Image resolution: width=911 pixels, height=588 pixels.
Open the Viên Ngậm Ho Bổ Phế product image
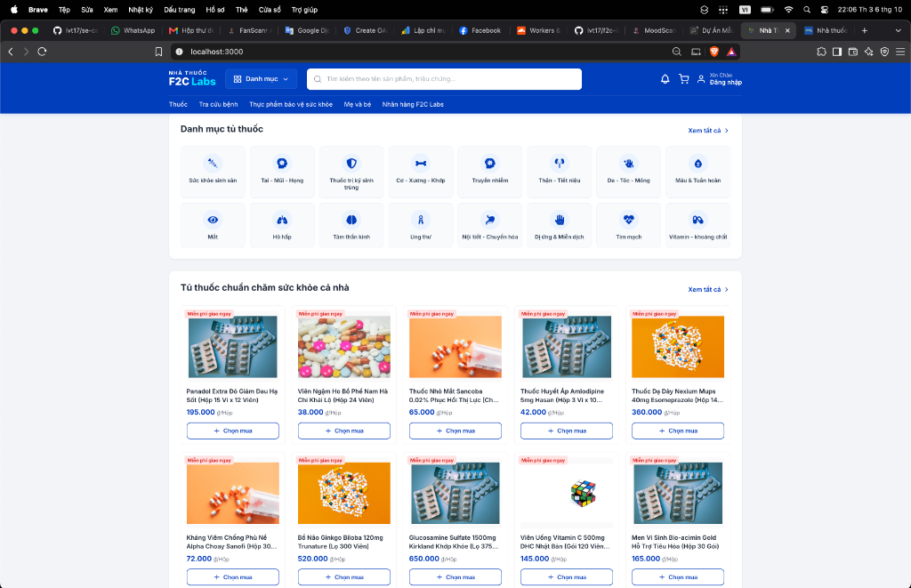point(344,347)
